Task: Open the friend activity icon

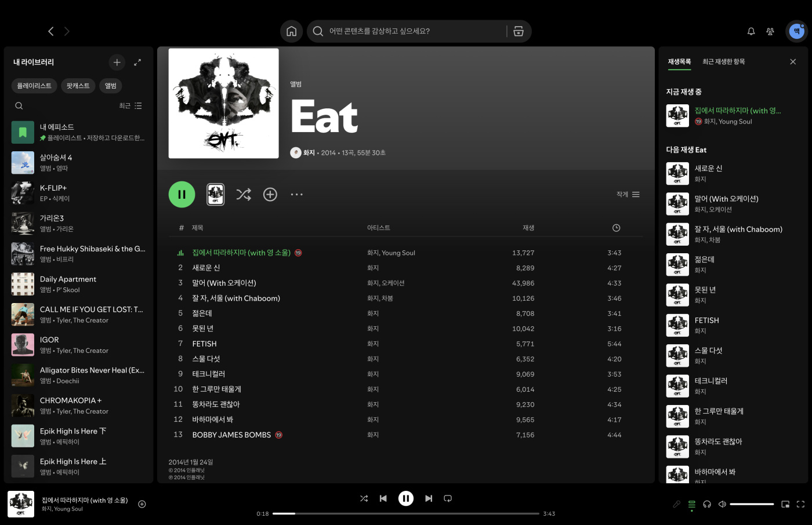Action: (x=770, y=31)
